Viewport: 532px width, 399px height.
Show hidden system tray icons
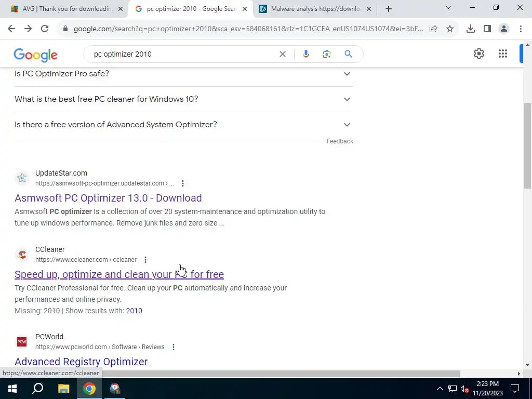pos(440,389)
